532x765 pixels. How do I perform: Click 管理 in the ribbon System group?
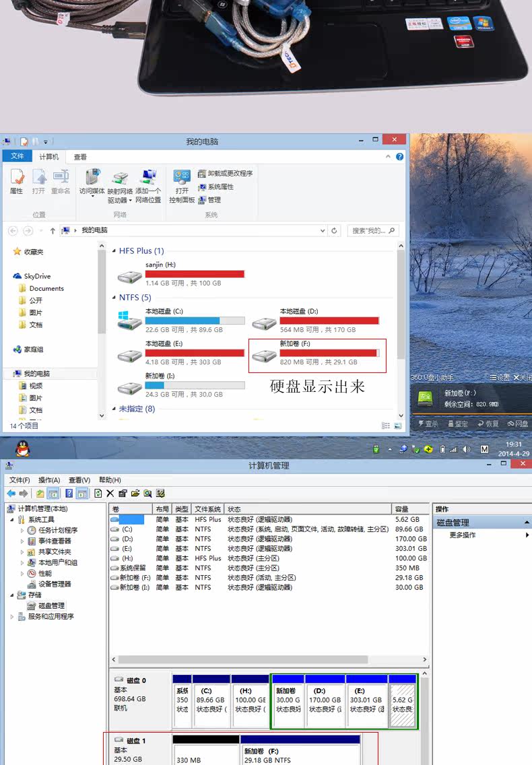pyautogui.click(x=209, y=200)
